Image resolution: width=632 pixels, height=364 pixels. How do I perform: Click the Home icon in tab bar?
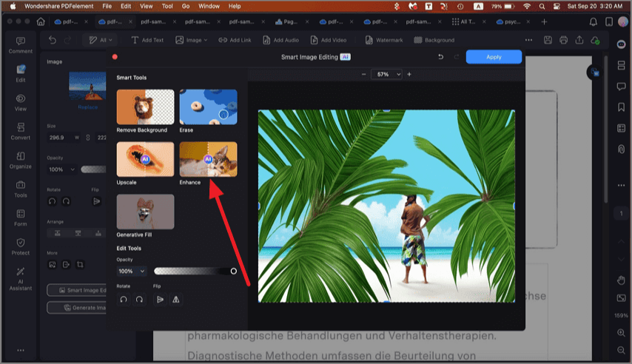click(41, 21)
